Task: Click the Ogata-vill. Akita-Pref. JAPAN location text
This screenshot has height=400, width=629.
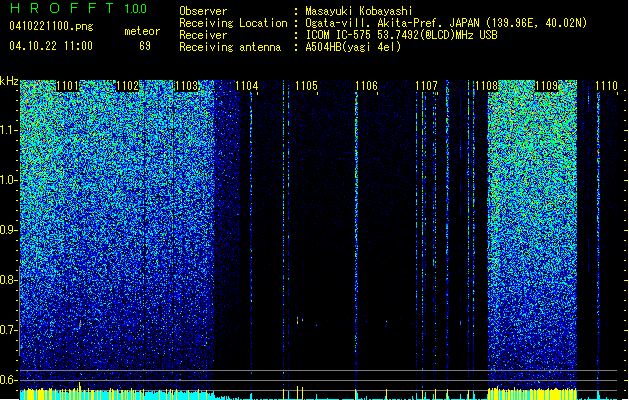Action: coord(446,23)
